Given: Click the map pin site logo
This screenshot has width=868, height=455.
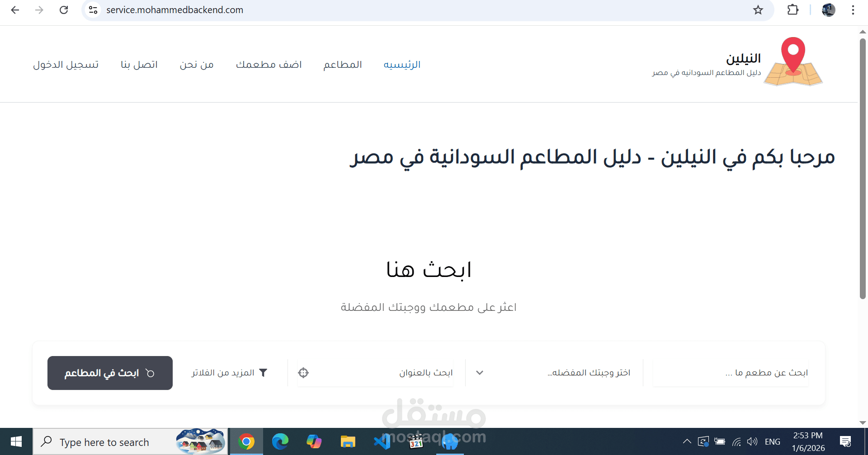Looking at the screenshot, I should (x=793, y=62).
